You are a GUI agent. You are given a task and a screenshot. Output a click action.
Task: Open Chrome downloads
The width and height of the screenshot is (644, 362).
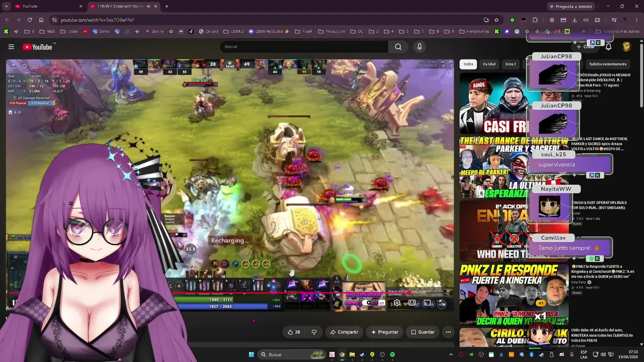pos(575,20)
